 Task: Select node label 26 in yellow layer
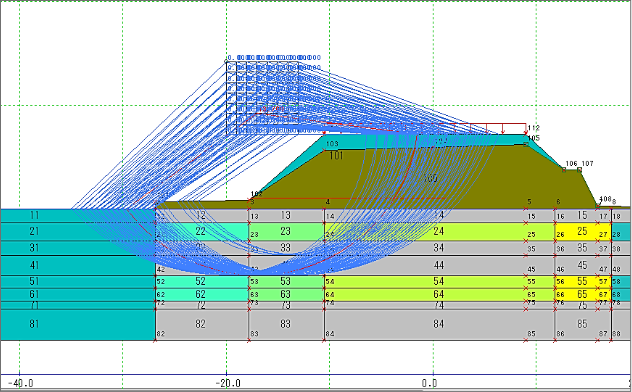tap(561, 234)
